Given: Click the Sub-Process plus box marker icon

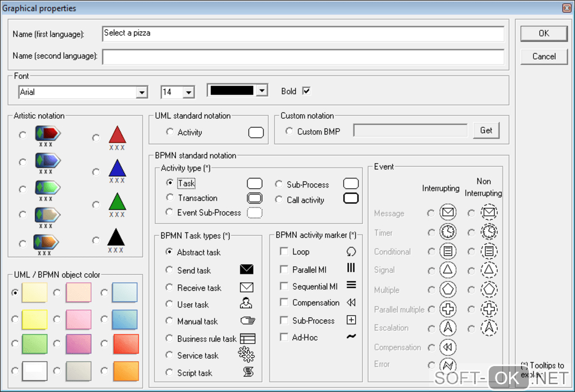Looking at the screenshot, I should tap(351, 320).
